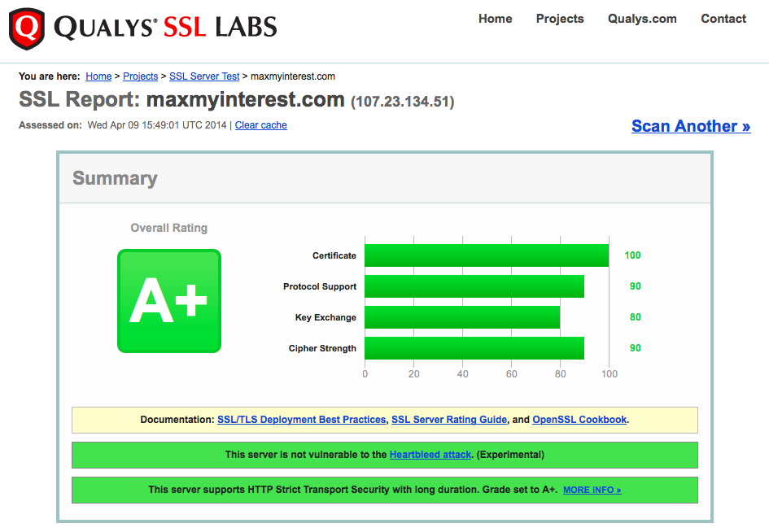Click the Summary section heading

tap(115, 178)
